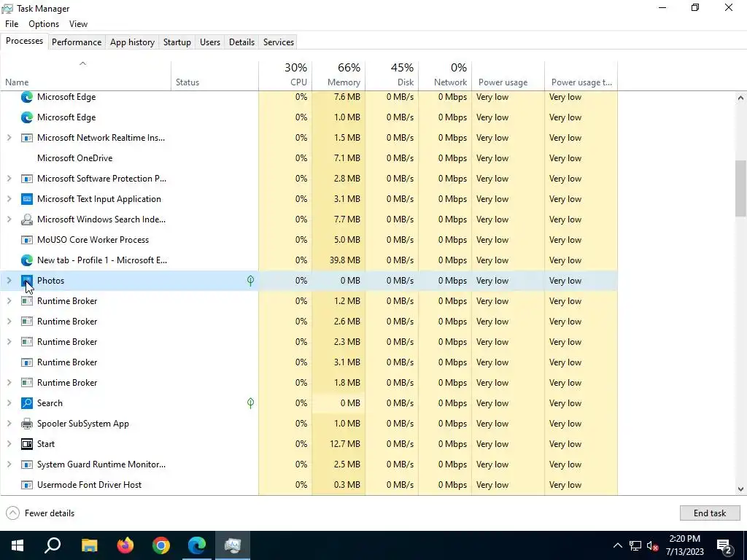Click the 39.8 MB memory cell
This screenshot has width=747, height=560.
[338, 260]
